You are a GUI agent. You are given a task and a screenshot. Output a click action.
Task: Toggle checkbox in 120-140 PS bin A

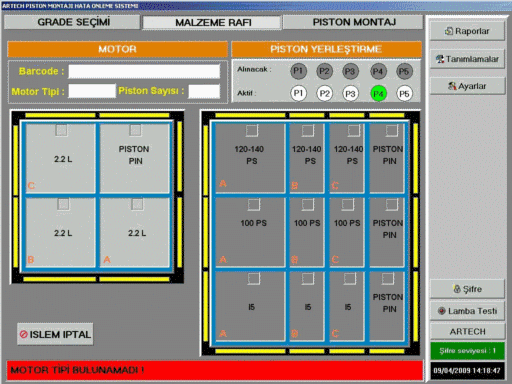tap(252, 131)
